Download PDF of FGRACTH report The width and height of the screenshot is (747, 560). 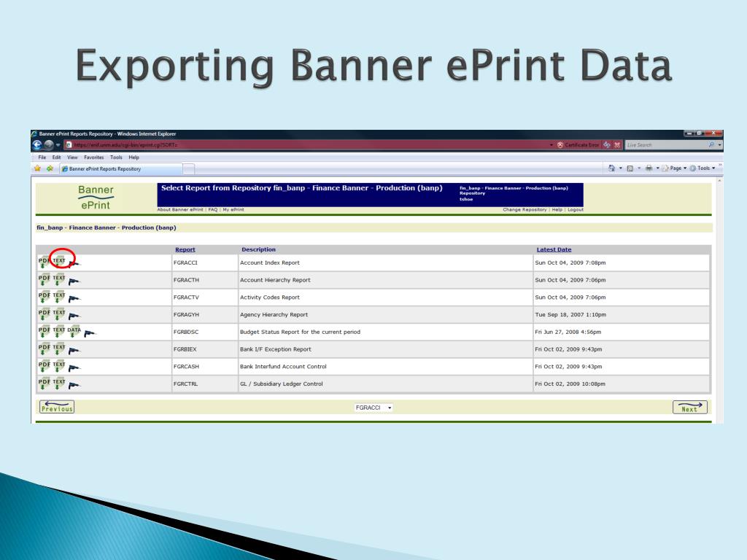pos(44,280)
